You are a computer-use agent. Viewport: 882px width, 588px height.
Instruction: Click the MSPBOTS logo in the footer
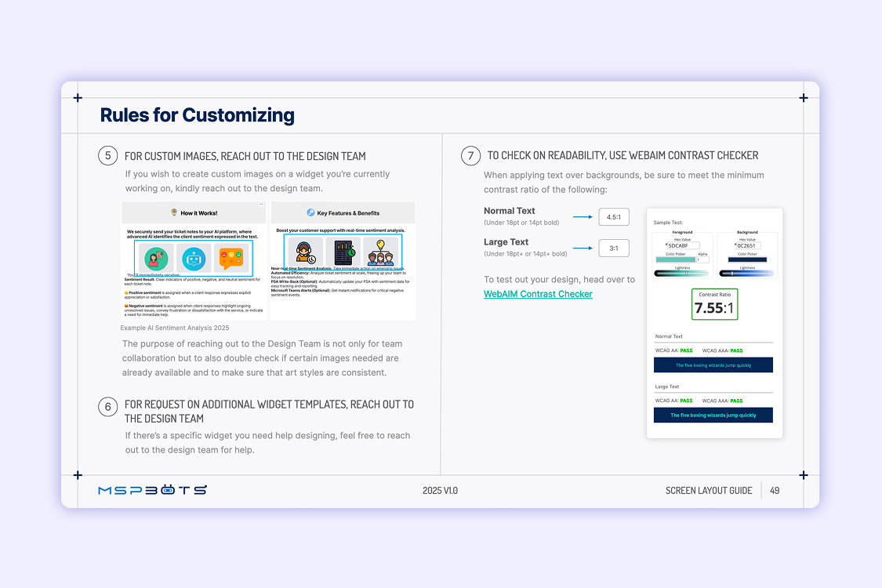152,490
